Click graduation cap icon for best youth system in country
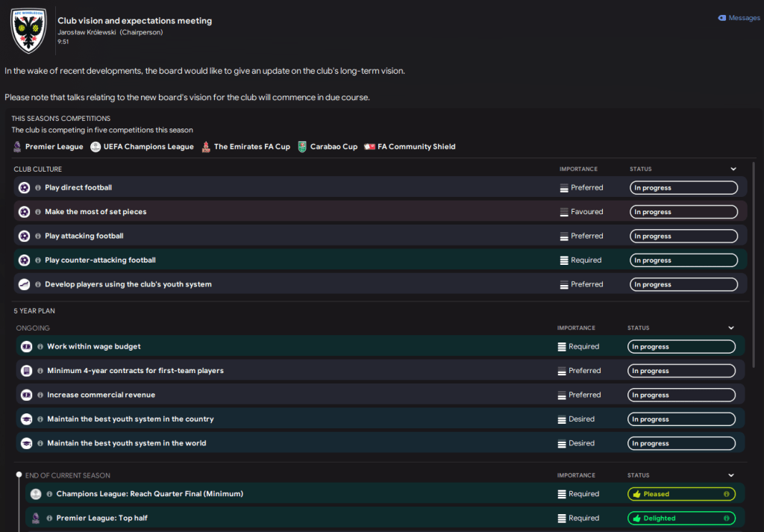This screenshot has height=532, width=764. 27,419
